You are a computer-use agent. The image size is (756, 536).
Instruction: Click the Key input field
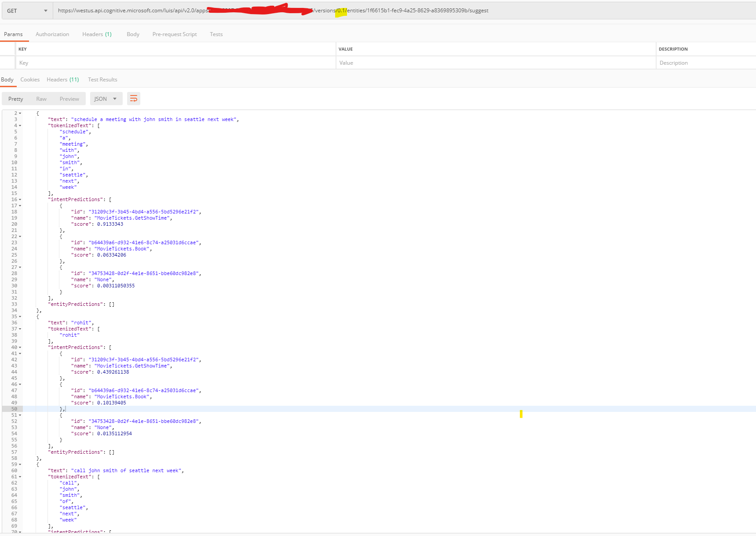point(176,62)
